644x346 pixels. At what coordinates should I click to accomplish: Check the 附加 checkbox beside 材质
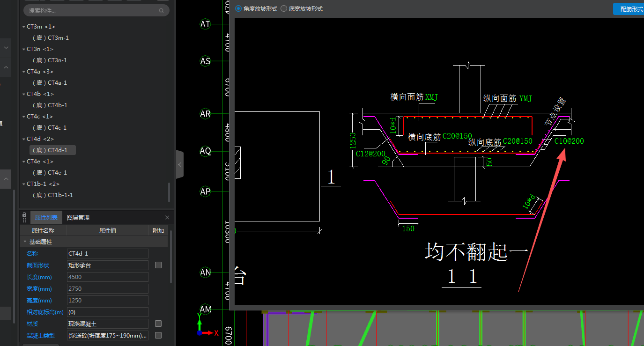(x=158, y=323)
